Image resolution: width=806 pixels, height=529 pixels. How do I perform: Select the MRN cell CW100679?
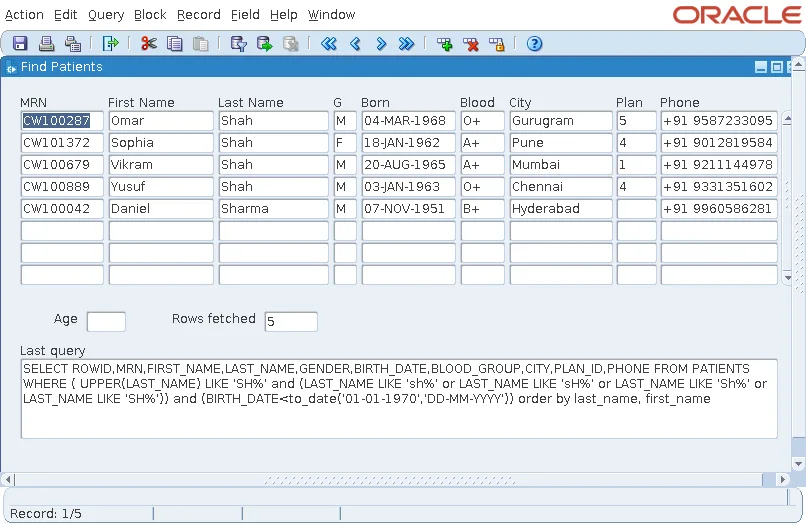62,165
